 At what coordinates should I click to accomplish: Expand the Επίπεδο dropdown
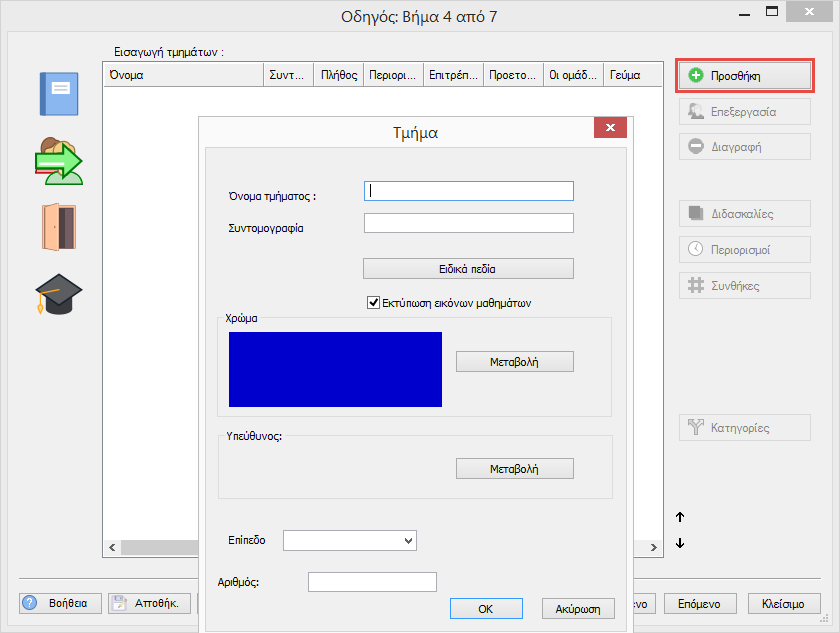point(349,540)
